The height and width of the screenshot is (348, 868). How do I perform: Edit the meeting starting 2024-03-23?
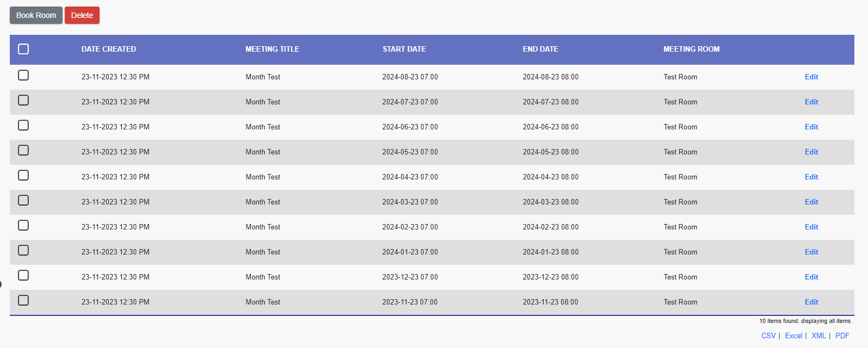pyautogui.click(x=811, y=202)
